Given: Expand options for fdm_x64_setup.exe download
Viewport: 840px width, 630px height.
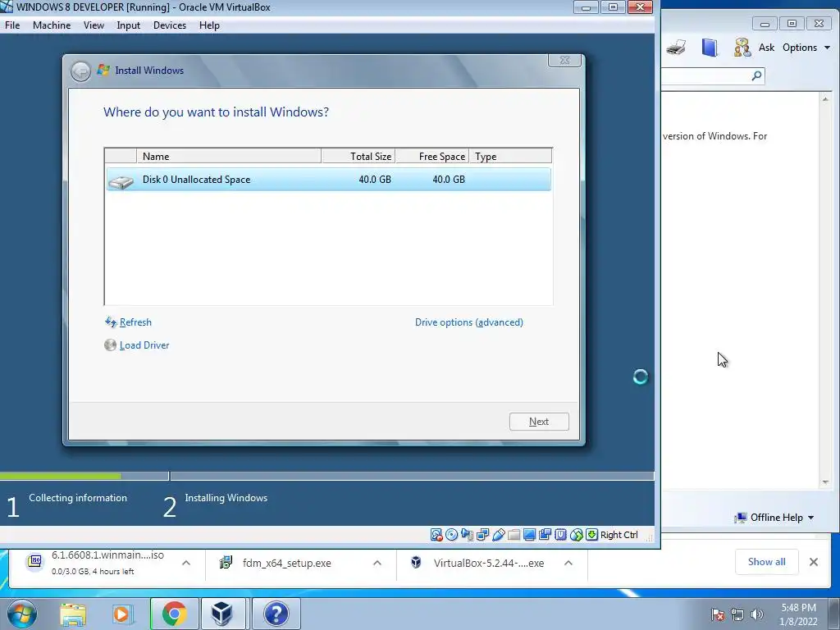Looking at the screenshot, I should coord(377,563).
